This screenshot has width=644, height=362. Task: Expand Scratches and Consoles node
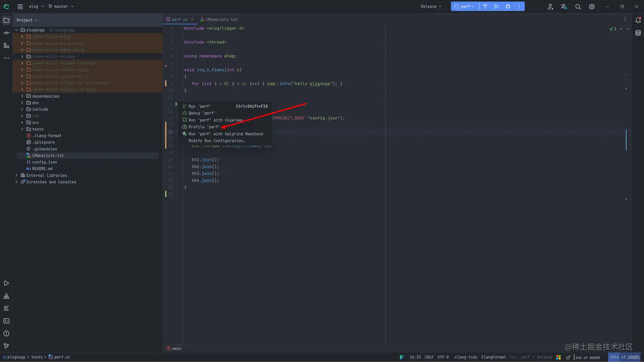(17, 182)
